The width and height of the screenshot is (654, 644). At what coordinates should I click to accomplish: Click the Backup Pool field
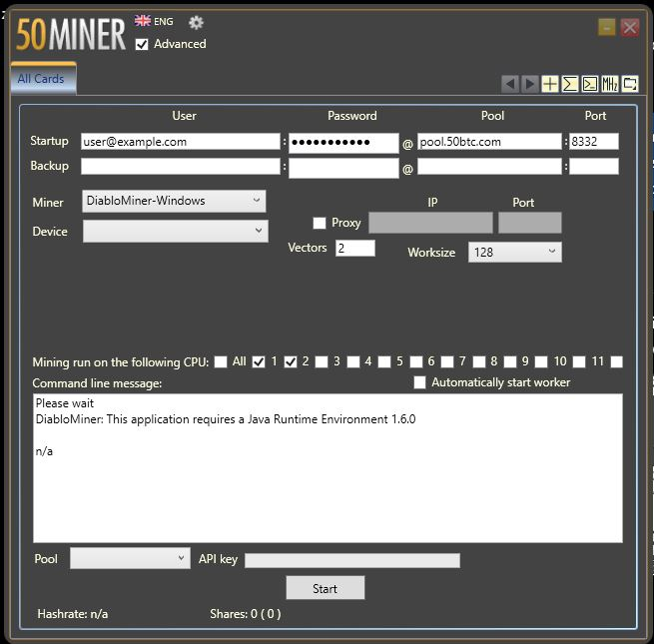(x=489, y=167)
